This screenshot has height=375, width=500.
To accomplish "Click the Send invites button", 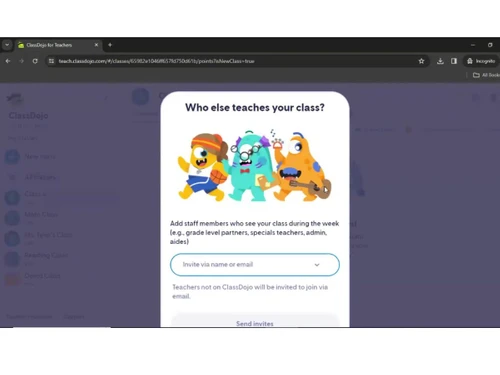I will 255,321.
